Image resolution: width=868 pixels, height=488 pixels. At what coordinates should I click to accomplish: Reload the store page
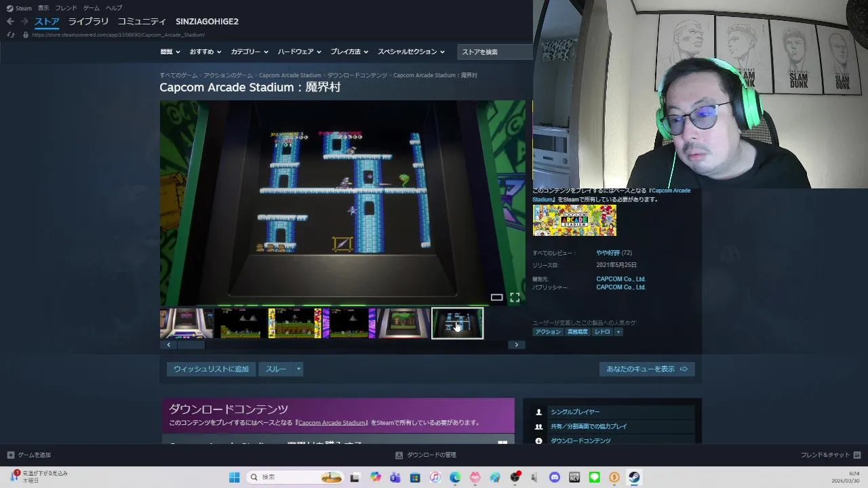tap(10, 35)
